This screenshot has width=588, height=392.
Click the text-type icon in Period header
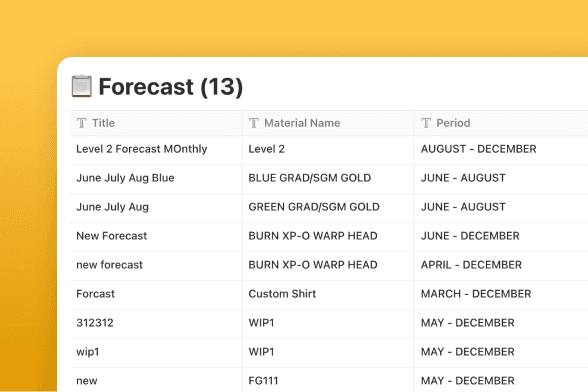pyautogui.click(x=426, y=123)
